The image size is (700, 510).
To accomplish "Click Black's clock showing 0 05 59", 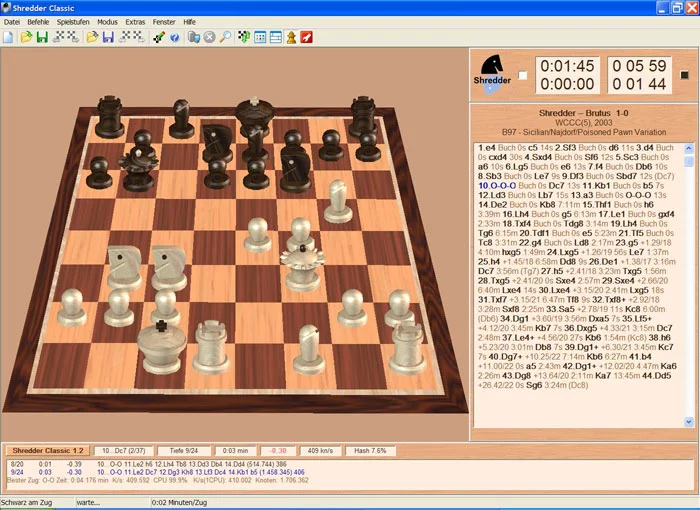I will (x=639, y=66).
